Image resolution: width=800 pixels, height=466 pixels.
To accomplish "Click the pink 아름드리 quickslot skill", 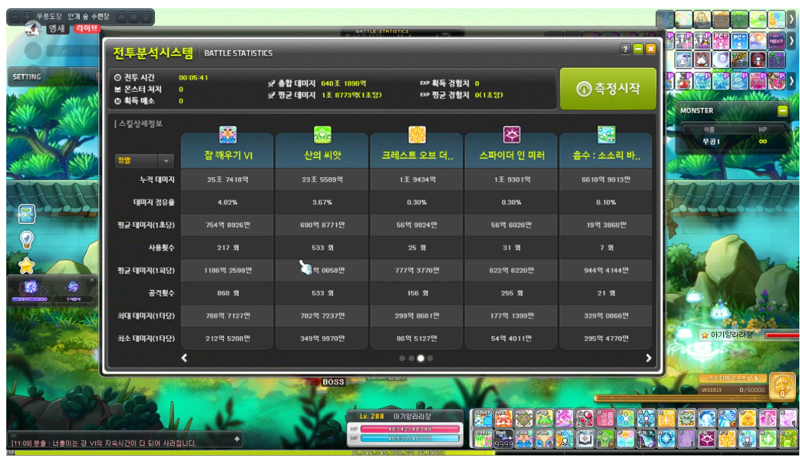I will pos(605,418).
